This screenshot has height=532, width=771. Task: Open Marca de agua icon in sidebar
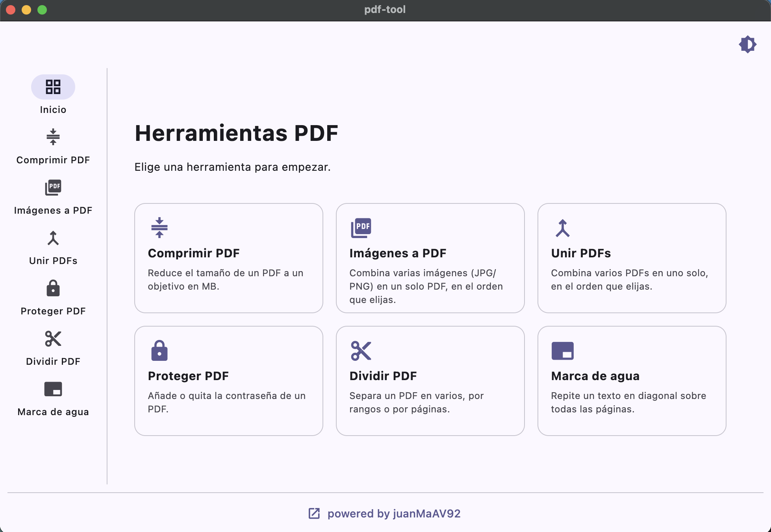pos(53,389)
